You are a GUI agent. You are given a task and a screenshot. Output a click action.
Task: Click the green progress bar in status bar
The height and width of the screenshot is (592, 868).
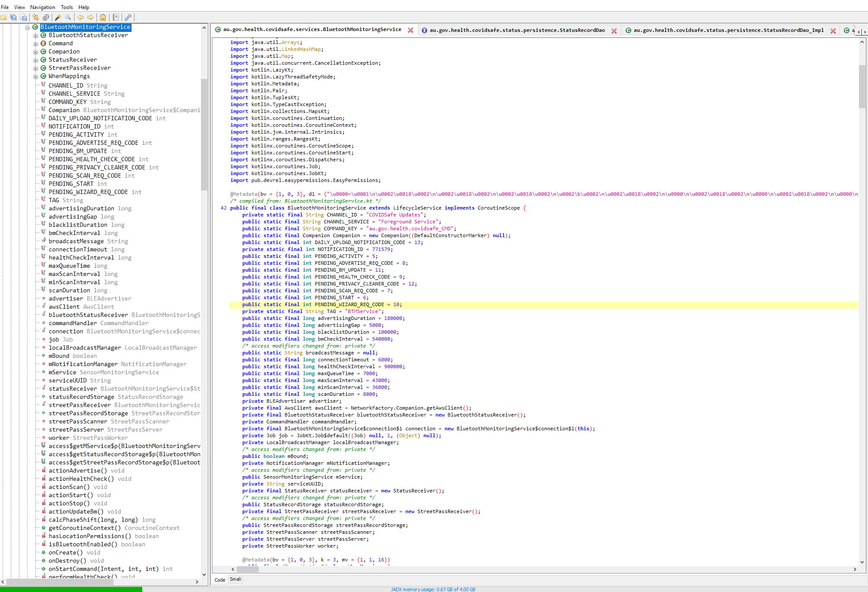click(x=71, y=589)
